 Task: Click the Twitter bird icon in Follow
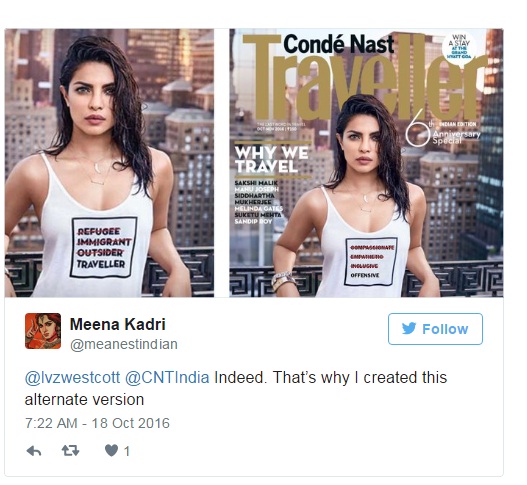(409, 329)
